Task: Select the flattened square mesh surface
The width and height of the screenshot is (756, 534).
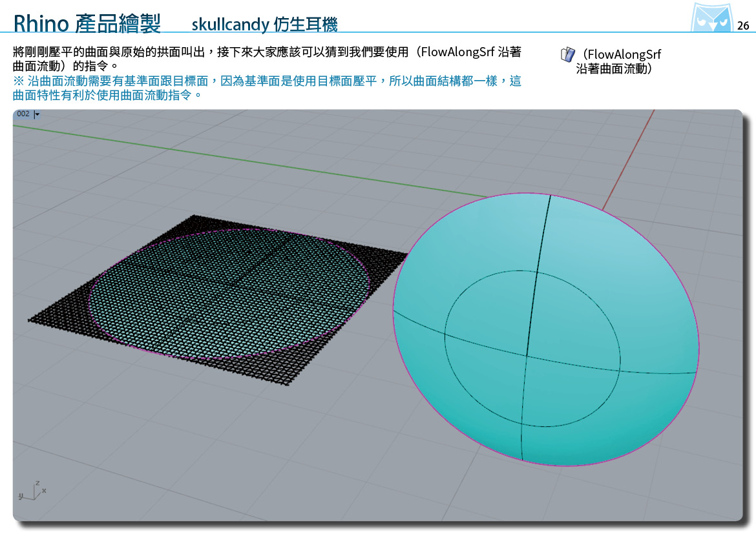Action: pos(218,300)
